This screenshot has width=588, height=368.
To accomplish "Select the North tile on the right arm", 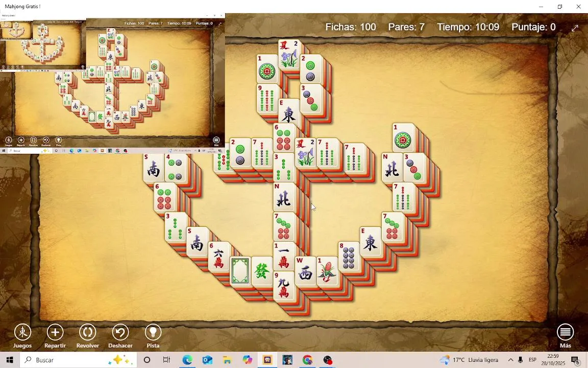I will 392,167.
